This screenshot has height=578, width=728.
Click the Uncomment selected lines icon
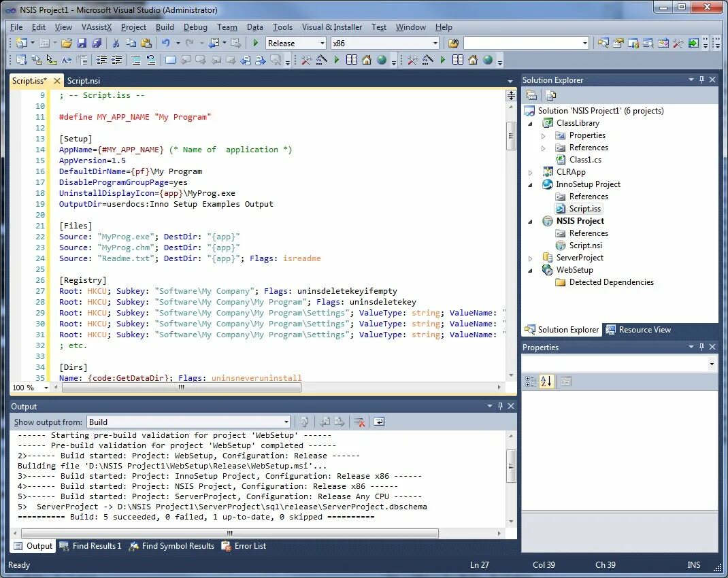[x=151, y=60]
